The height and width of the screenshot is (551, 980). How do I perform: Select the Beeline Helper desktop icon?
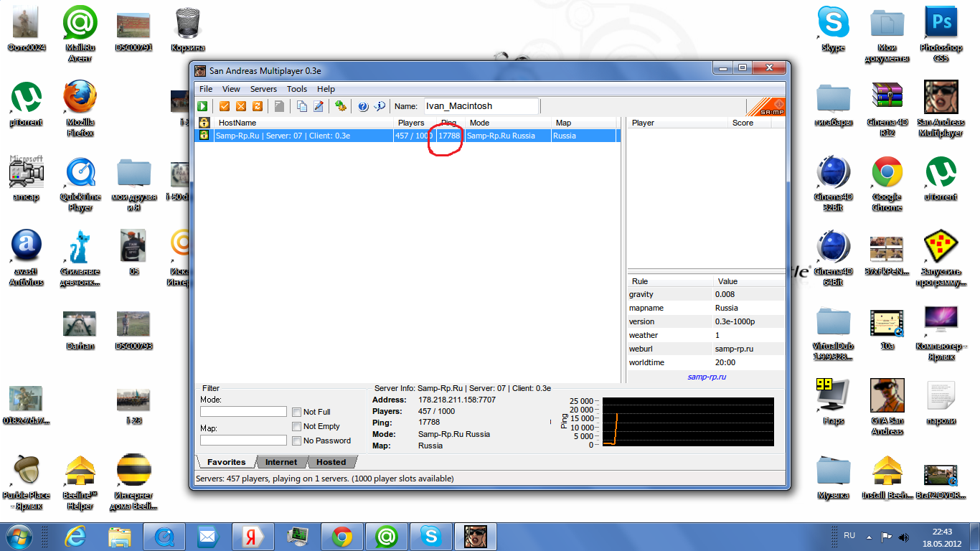[x=80, y=481]
